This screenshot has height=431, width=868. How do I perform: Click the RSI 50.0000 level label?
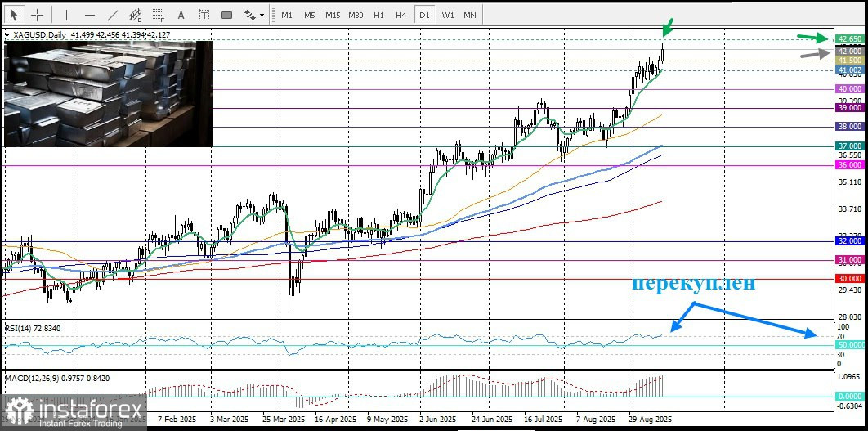click(x=849, y=344)
